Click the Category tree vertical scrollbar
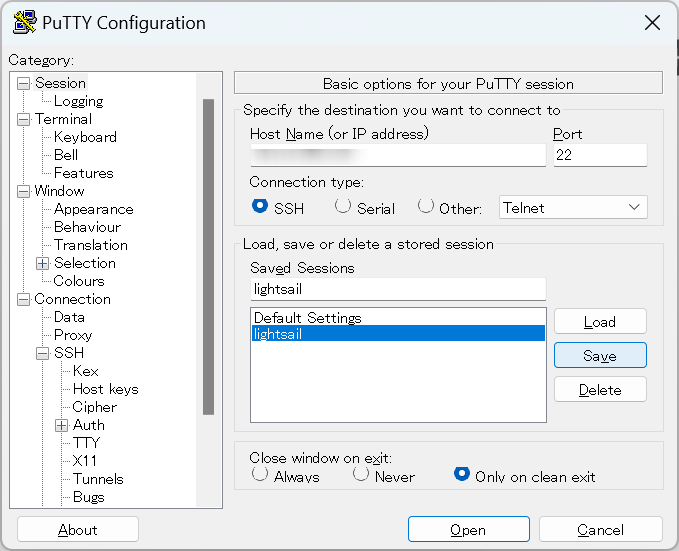Viewport: 679px width, 551px height. [208, 256]
